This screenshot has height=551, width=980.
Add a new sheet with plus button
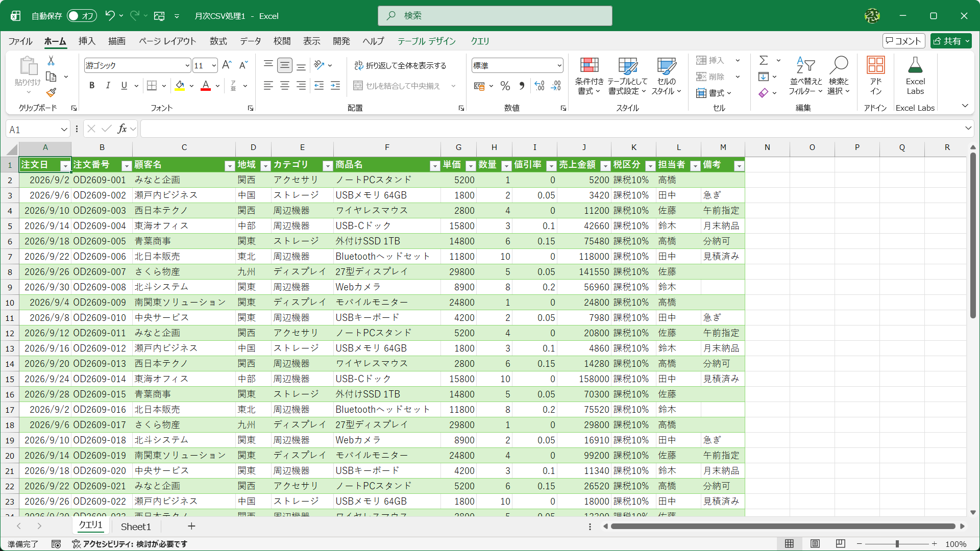[191, 526]
